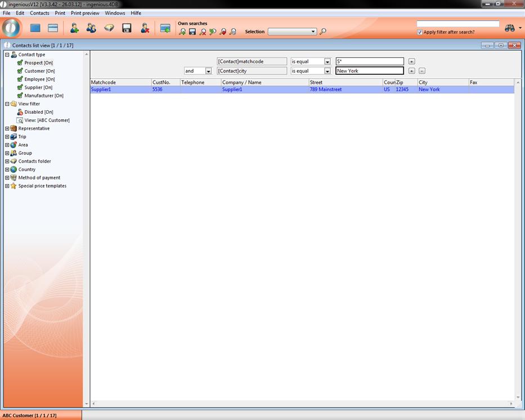
Task: Click the round ingenious logo button
Action: tap(11, 28)
